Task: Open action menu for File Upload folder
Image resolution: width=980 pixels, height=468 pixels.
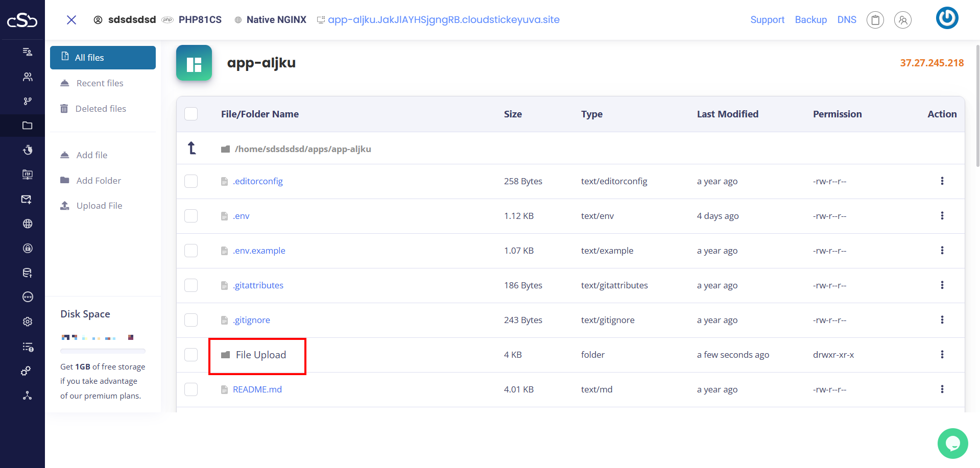Action: [x=942, y=355]
